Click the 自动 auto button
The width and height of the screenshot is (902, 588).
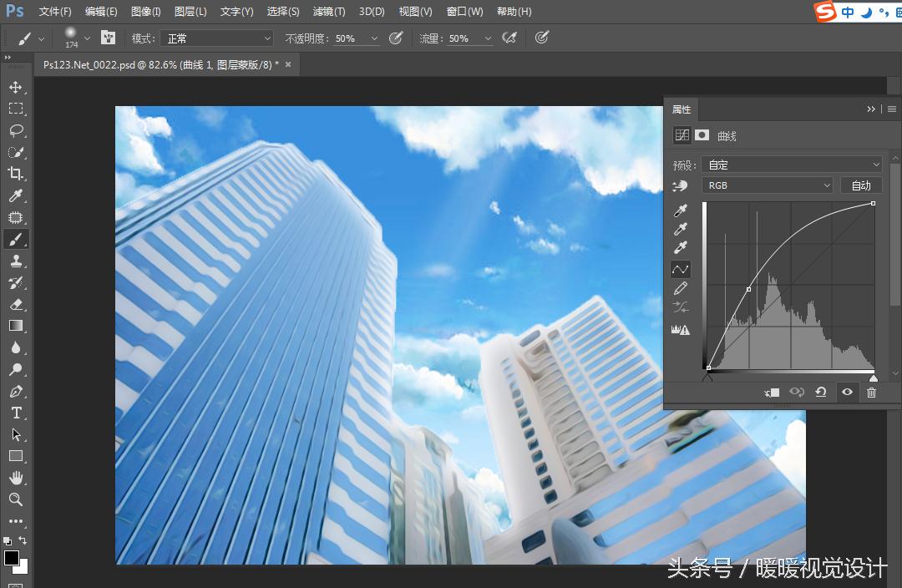860,185
